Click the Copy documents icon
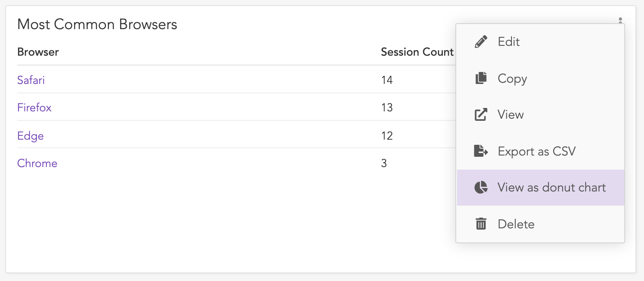This screenshot has height=281, width=644. coord(481,78)
